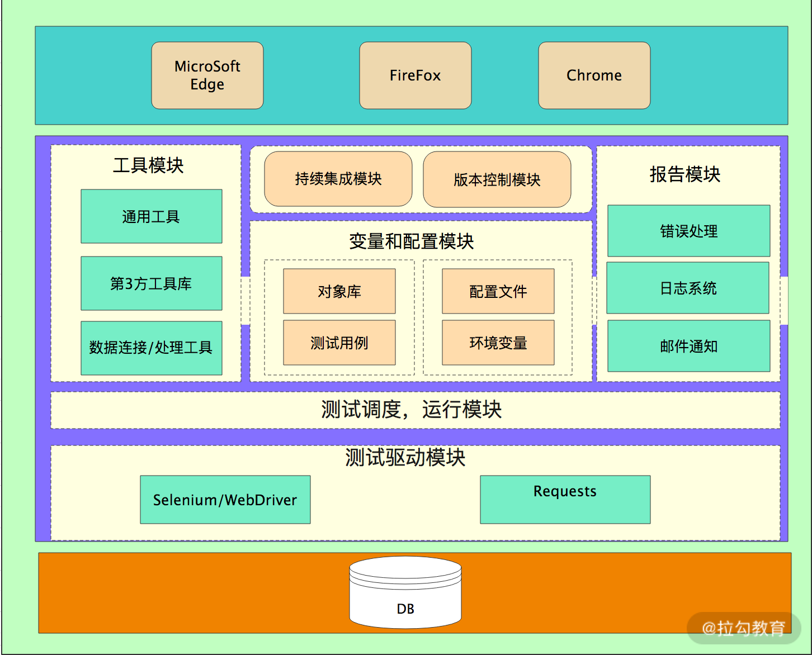Click the 版本控制模块 rounded box

[497, 179]
